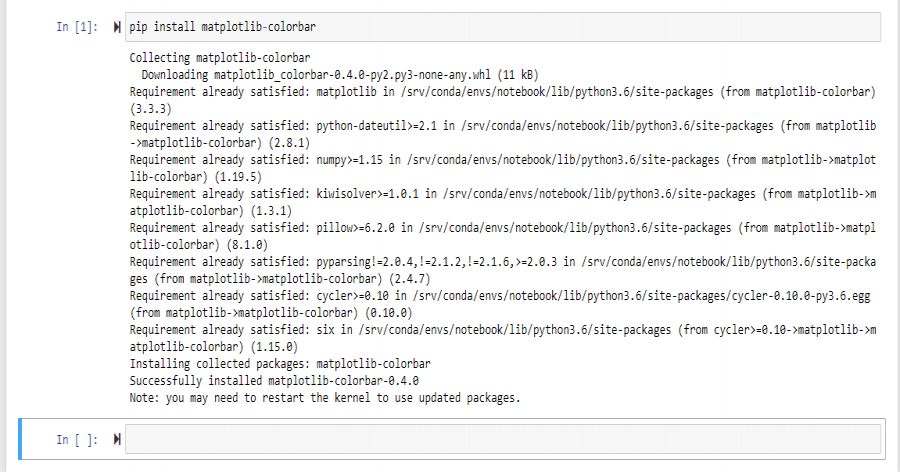Viewport: 900px width, 472px height.
Task: Click the numpy>=1.15 requirement line
Action: (500, 160)
